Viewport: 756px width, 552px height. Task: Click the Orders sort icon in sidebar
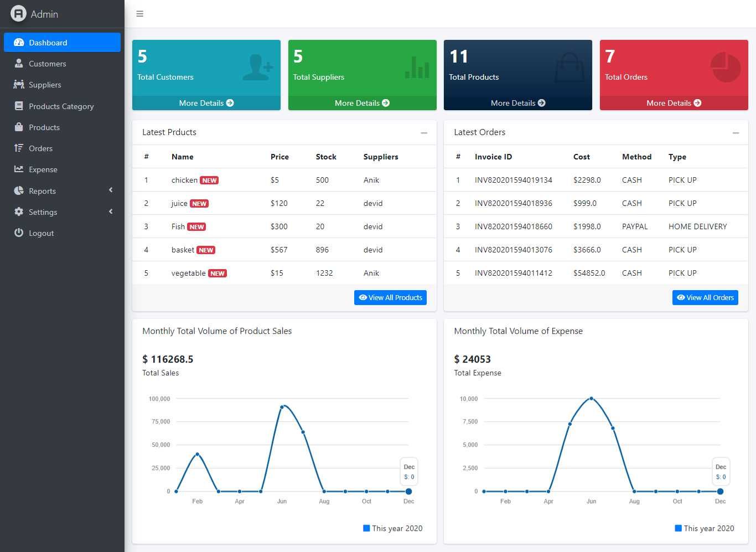pos(19,148)
